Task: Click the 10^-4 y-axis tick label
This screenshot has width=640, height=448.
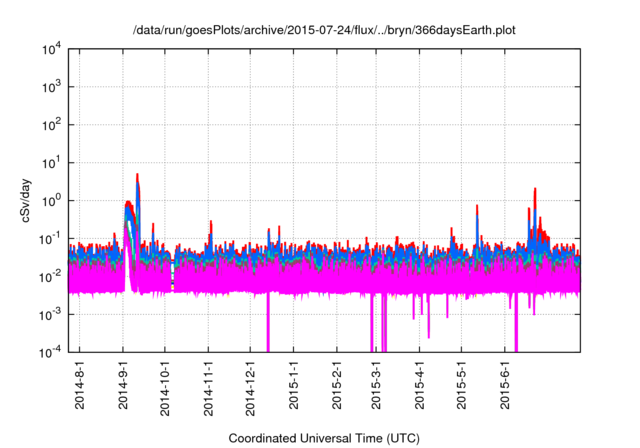Action: click(51, 352)
